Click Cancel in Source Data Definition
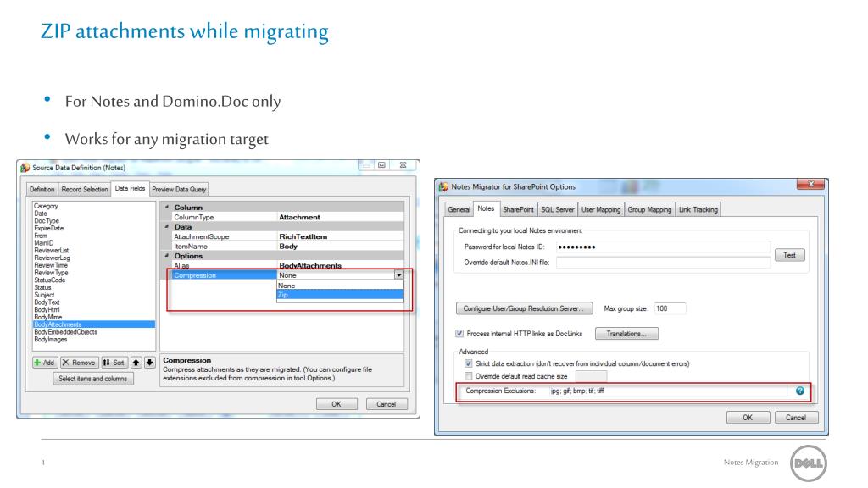The width and height of the screenshot is (868, 488). (387, 404)
